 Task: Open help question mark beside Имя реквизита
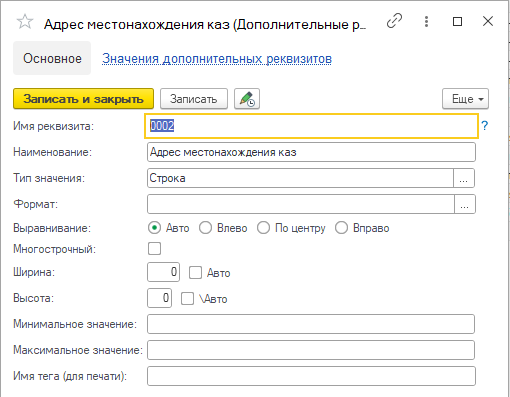(485, 126)
